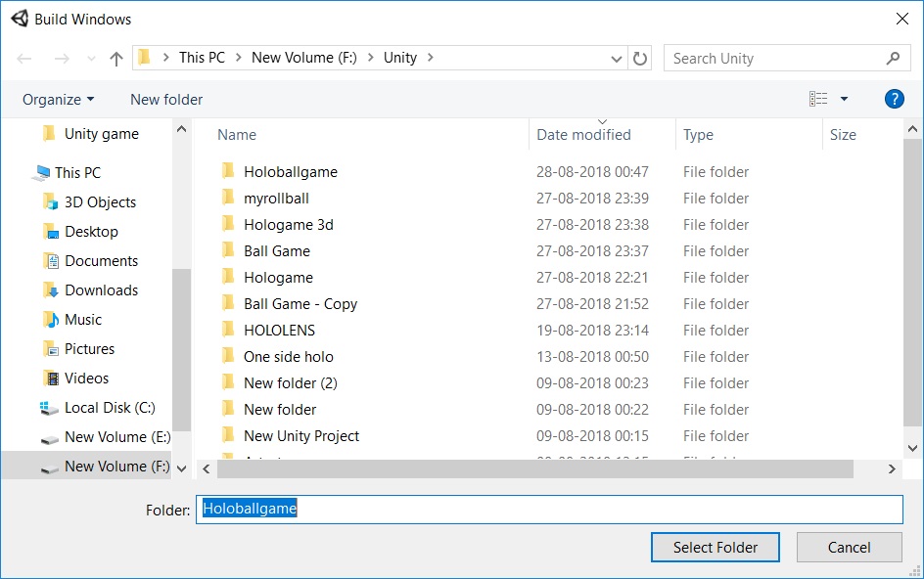Close the Build Windows dialog

[x=902, y=19]
